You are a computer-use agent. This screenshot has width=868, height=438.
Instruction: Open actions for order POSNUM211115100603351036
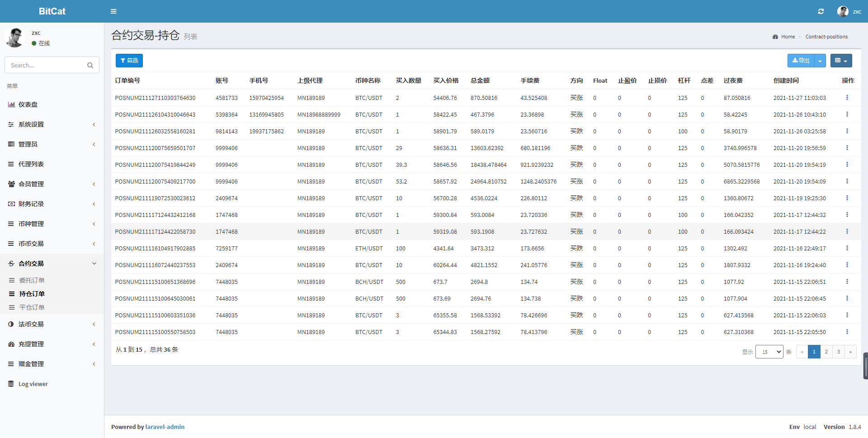coord(847,315)
